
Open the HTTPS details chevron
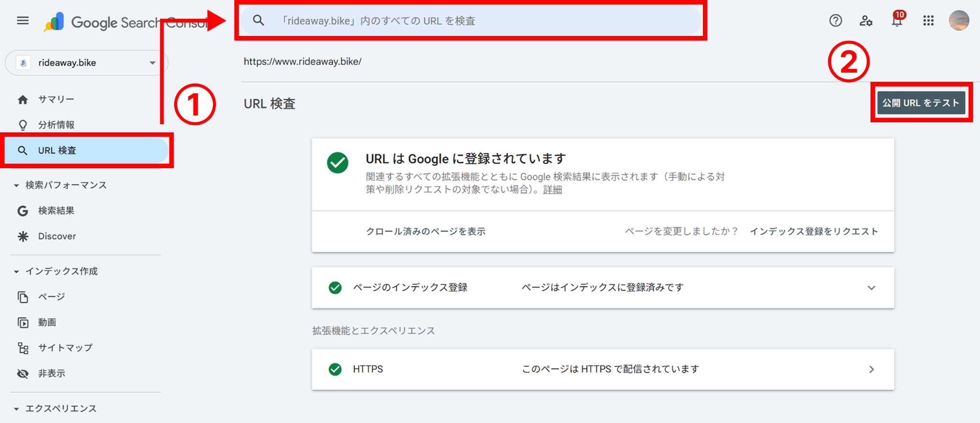(x=871, y=369)
